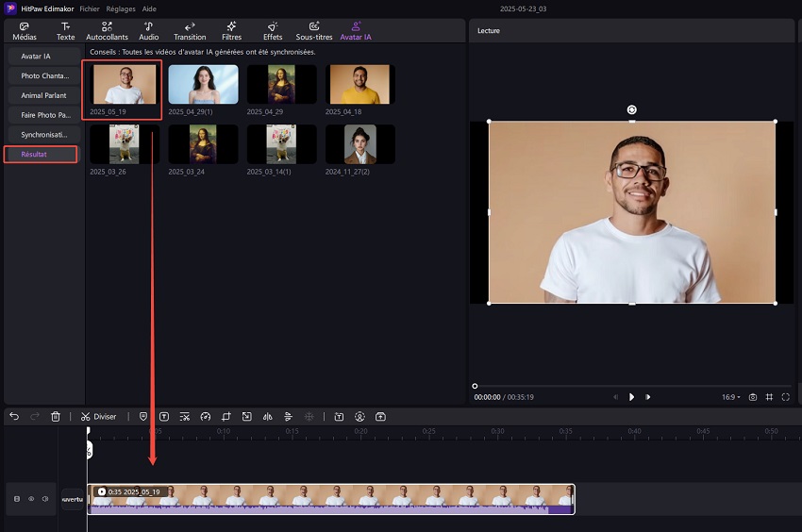
Task: Select Synchronisati... in the sidebar
Action: point(43,135)
